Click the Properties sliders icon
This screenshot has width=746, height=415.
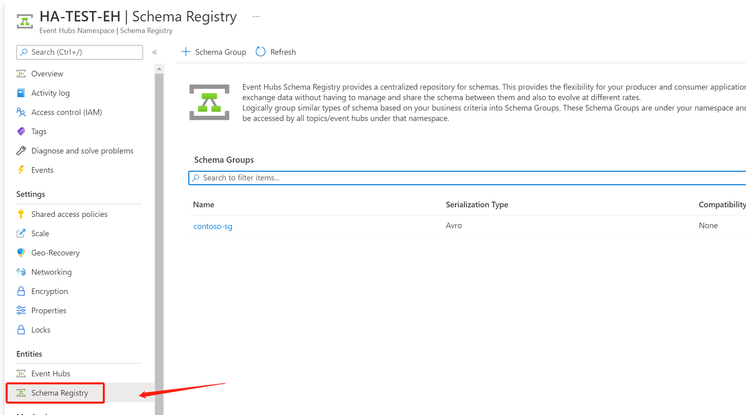(21, 310)
